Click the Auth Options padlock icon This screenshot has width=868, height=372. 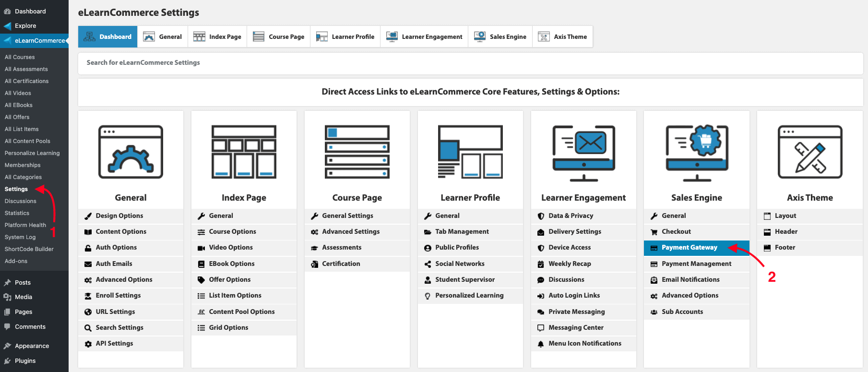[x=88, y=248]
